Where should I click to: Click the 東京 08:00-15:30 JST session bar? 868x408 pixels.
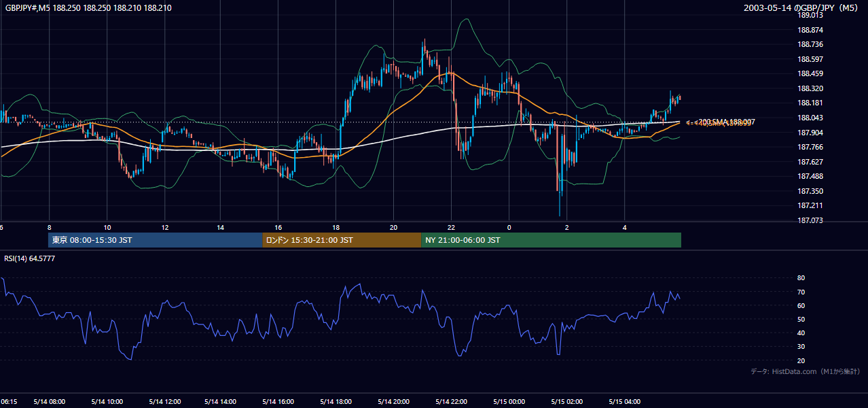156,240
